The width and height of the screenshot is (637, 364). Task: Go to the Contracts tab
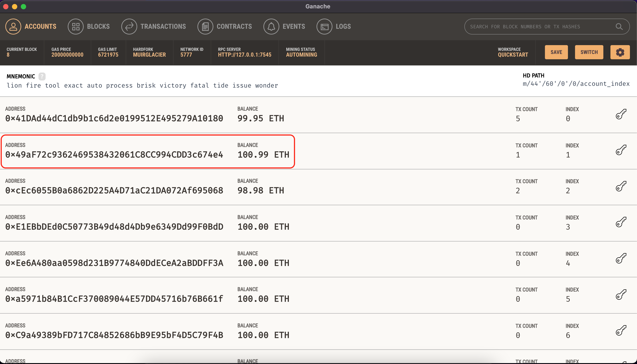pyautogui.click(x=225, y=27)
